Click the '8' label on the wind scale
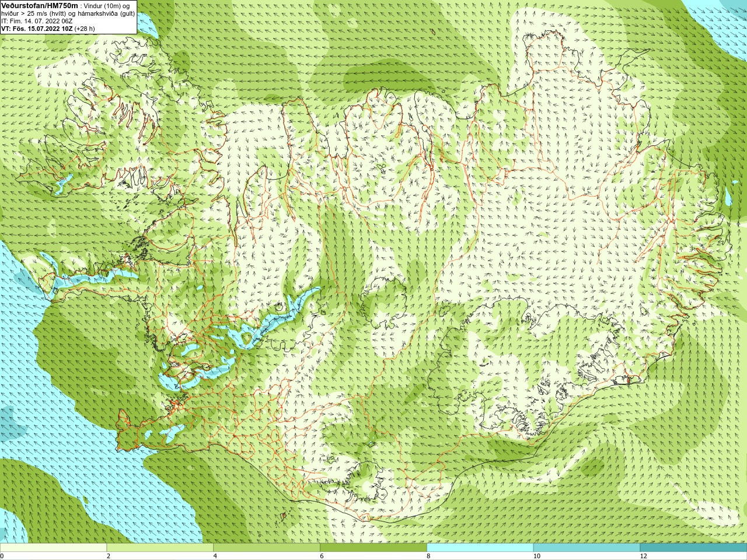Viewport: 747px width, 560px height. (428, 556)
